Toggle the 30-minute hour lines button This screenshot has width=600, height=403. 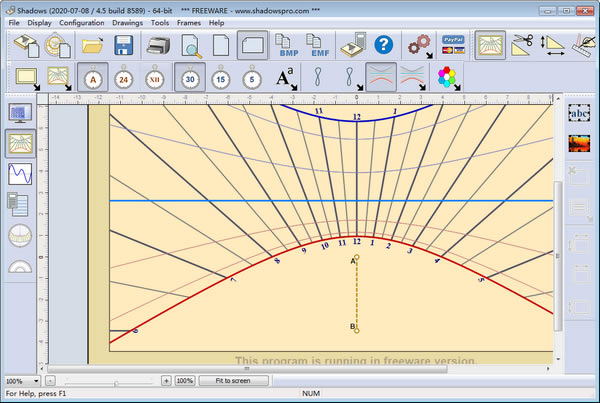tap(187, 77)
